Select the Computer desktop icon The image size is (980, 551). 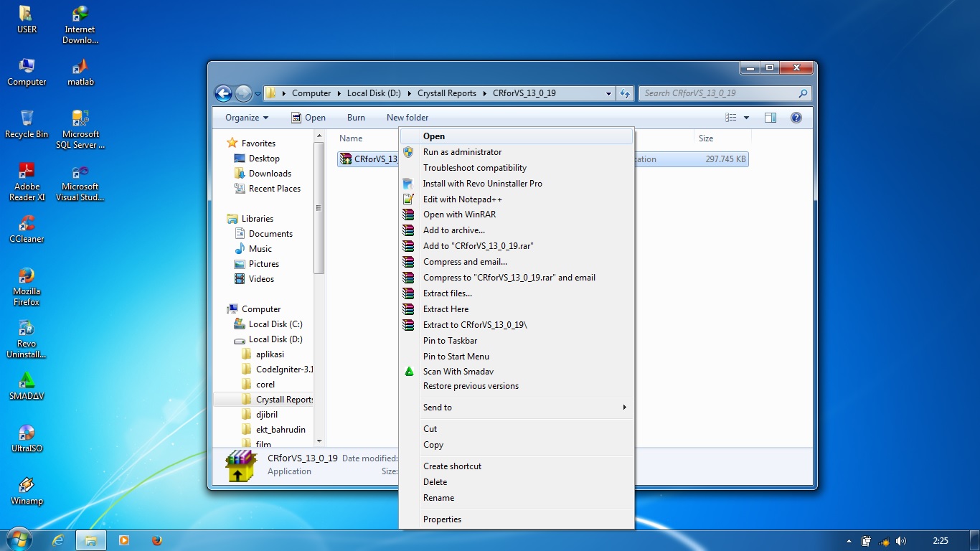(x=27, y=72)
